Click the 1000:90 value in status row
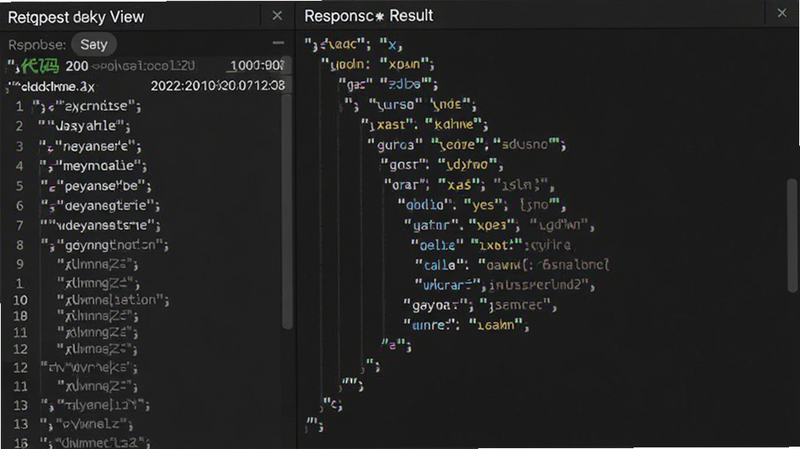The image size is (800, 449). (257, 66)
